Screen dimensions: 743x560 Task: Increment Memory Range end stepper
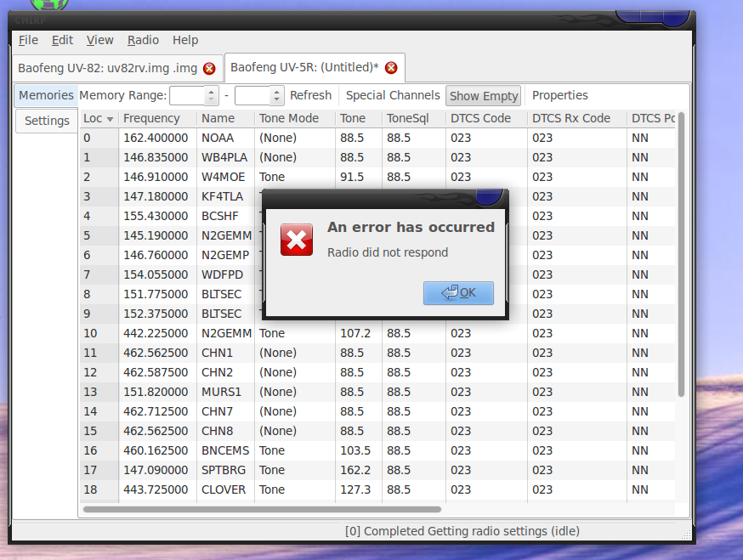coord(277,91)
